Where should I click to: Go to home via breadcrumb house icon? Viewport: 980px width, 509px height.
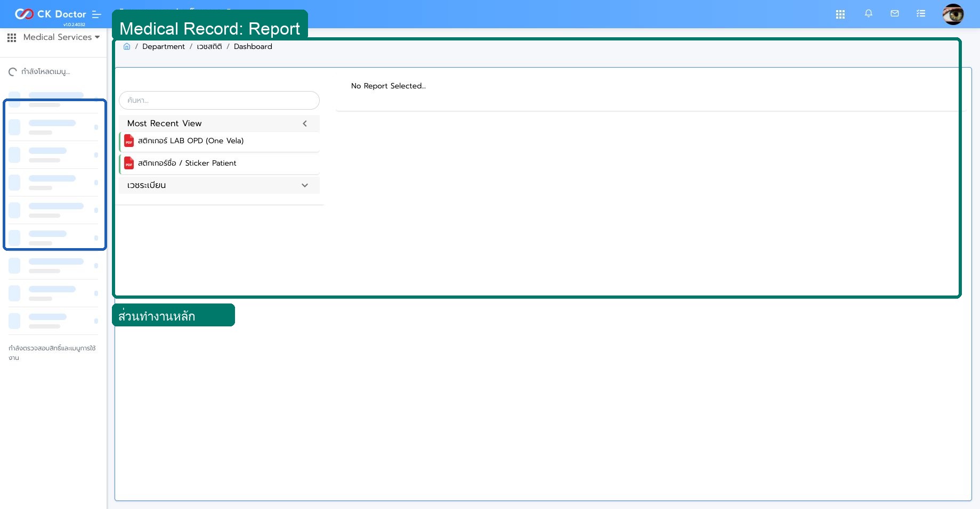click(127, 46)
